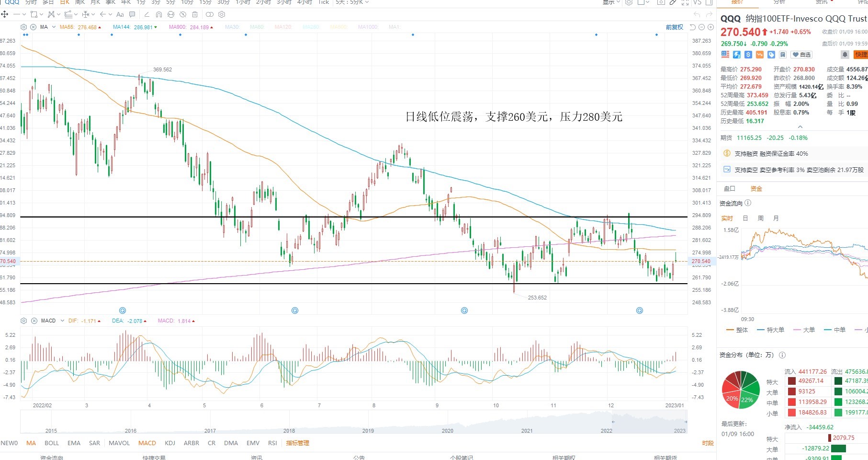
Task: Click the blue dollar S badge icon
Action: tap(748, 55)
